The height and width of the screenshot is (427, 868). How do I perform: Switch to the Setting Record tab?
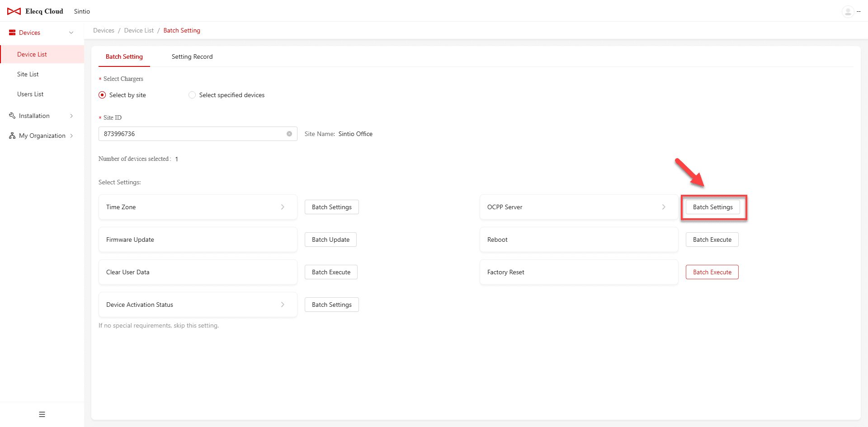click(192, 56)
